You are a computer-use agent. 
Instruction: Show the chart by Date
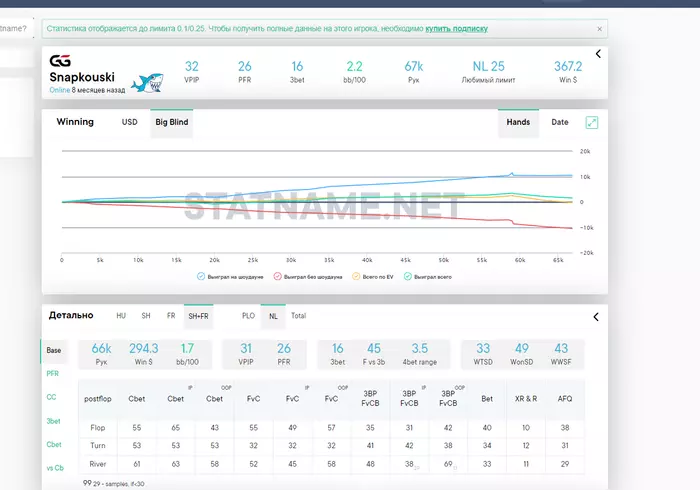click(560, 122)
